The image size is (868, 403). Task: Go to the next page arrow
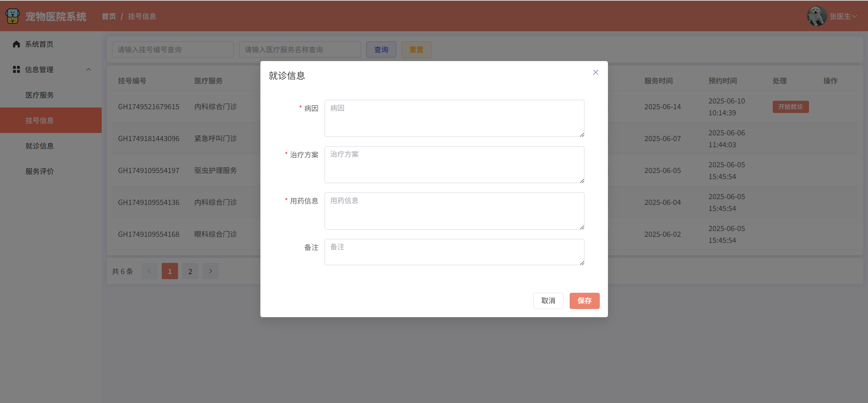(x=211, y=271)
